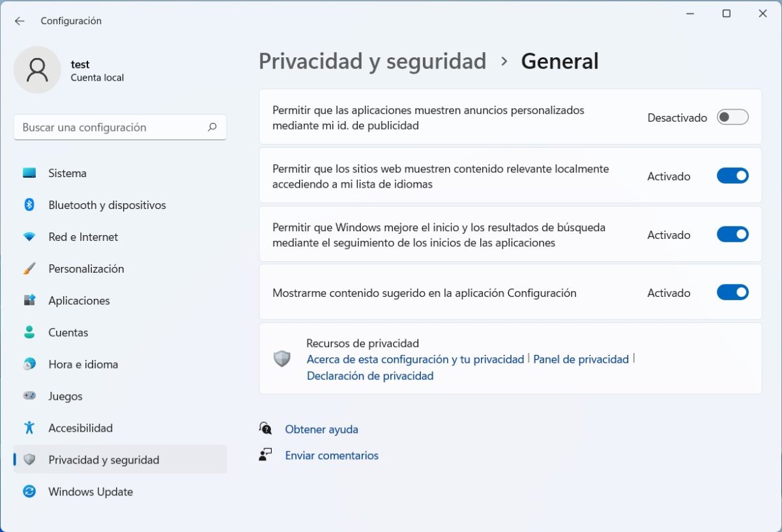Click Privacidad y seguridad breadcrumb heading
782x532 pixels.
[x=372, y=61]
